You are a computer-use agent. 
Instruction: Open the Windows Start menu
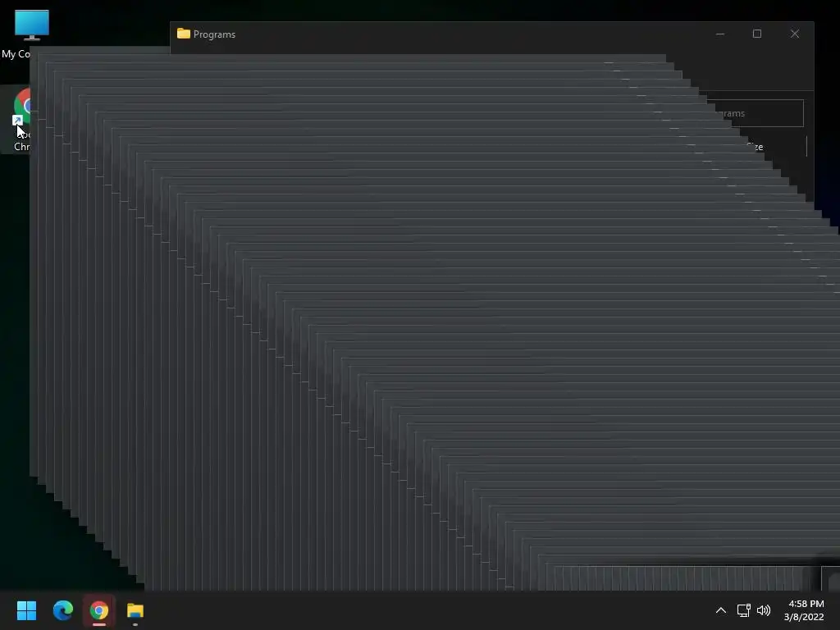click(x=26, y=610)
